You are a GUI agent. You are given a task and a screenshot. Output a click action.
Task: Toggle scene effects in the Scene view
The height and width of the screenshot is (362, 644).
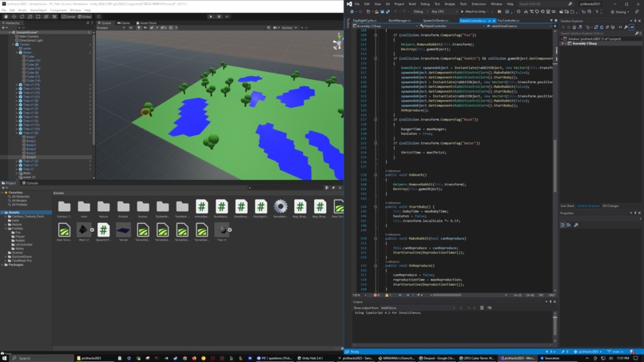[152, 27]
